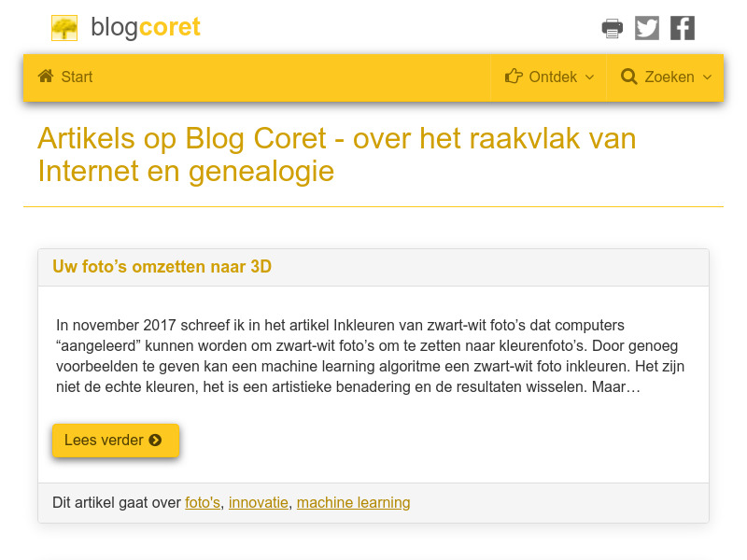Open the Facebook share icon
The image size is (747, 560).
(683, 27)
